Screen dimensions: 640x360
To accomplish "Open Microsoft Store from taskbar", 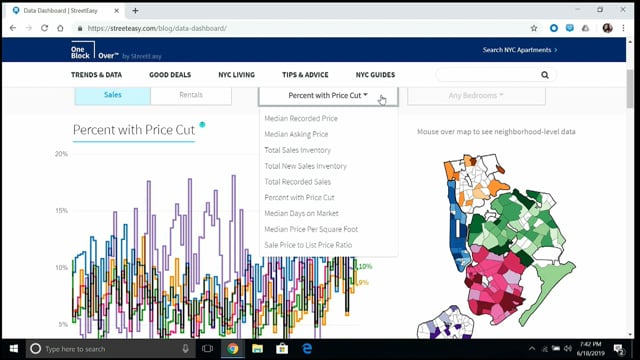I will (282, 349).
